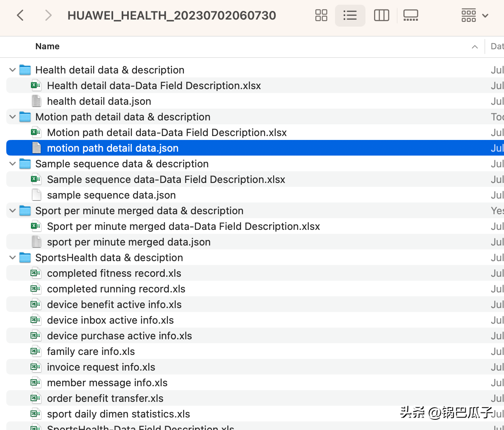Click Excel icon of Motion path detail data-Data Field Description.xlsx

pyautogui.click(x=36, y=132)
